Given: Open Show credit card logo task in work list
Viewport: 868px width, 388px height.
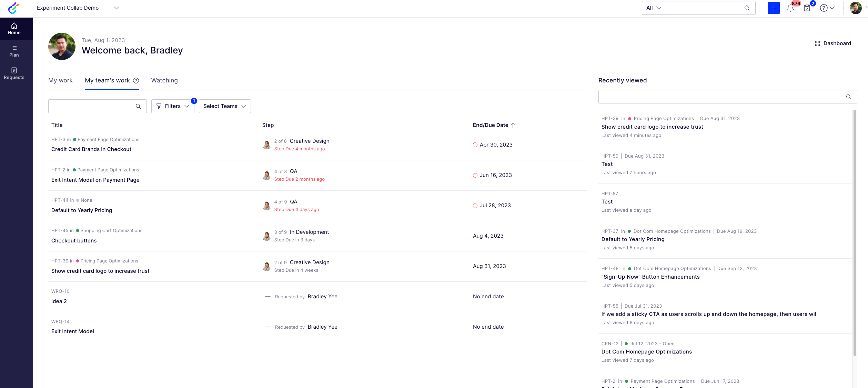Looking at the screenshot, I should (100, 271).
